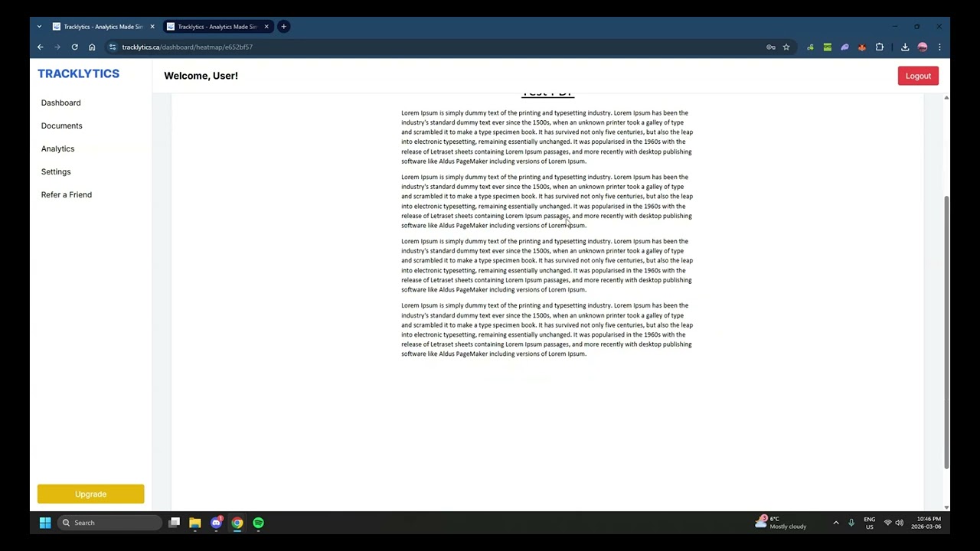Open the green box extension icon
The width and height of the screenshot is (980, 551).
point(828,47)
